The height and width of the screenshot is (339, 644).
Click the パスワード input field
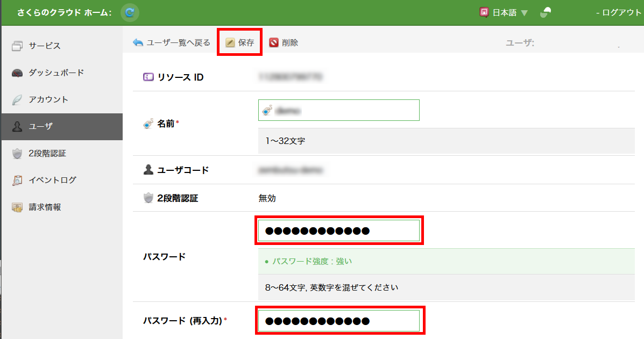coord(339,230)
